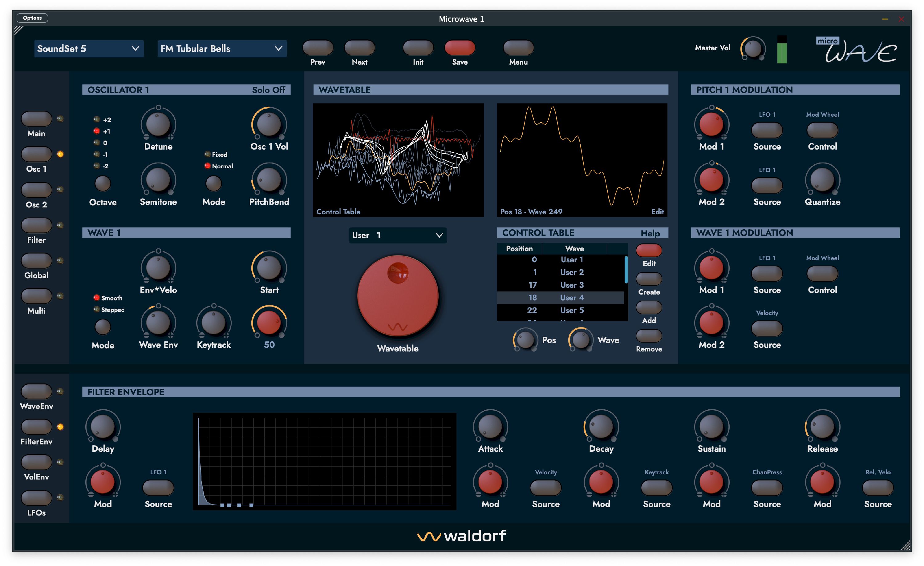Click the Semitone knob

coord(158,179)
